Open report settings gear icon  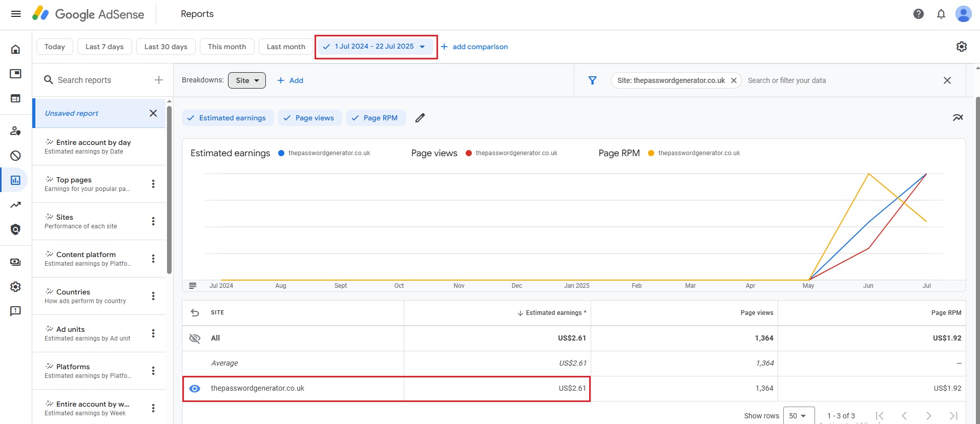point(962,47)
